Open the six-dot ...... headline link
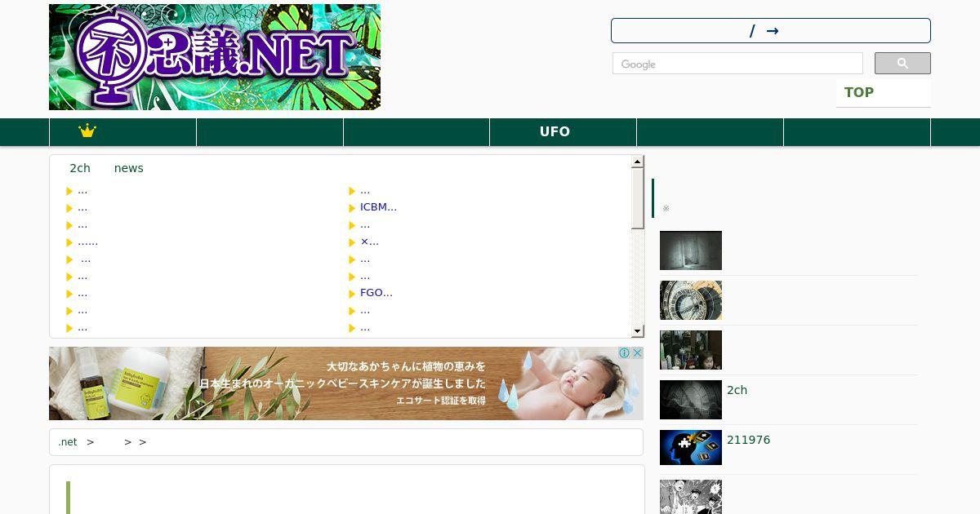This screenshot has height=514, width=980. [x=87, y=241]
